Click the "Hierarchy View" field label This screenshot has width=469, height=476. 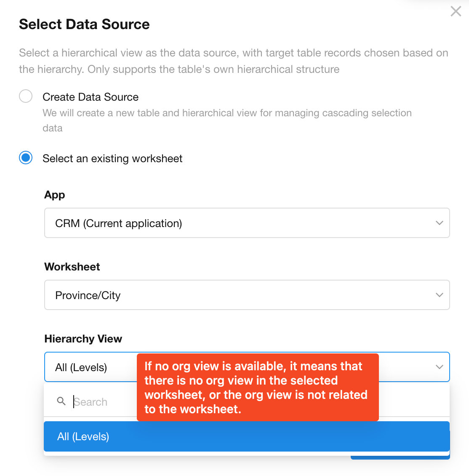(x=83, y=339)
